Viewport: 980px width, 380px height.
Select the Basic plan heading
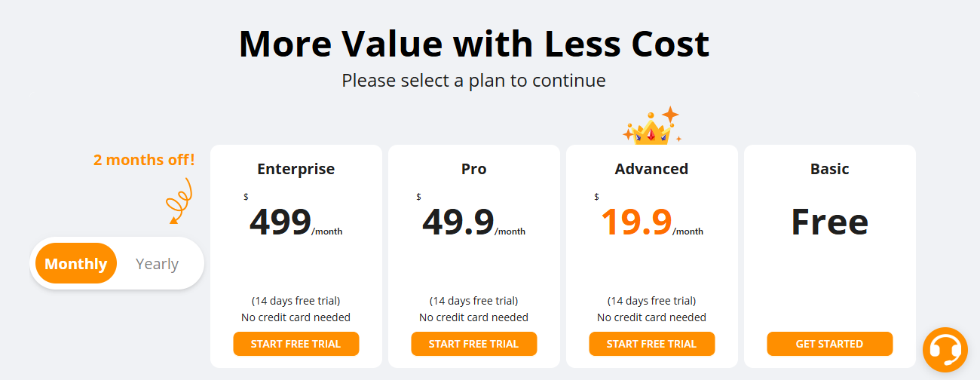[830, 169]
